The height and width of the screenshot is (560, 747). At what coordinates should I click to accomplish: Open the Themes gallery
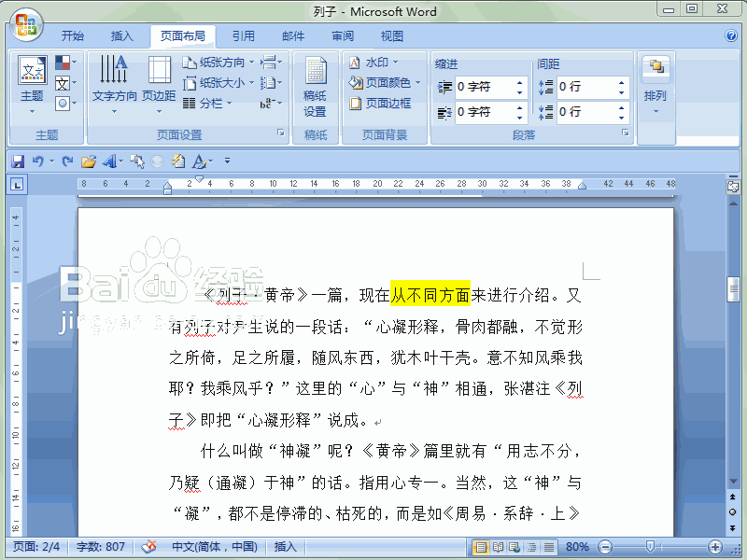coord(32,84)
